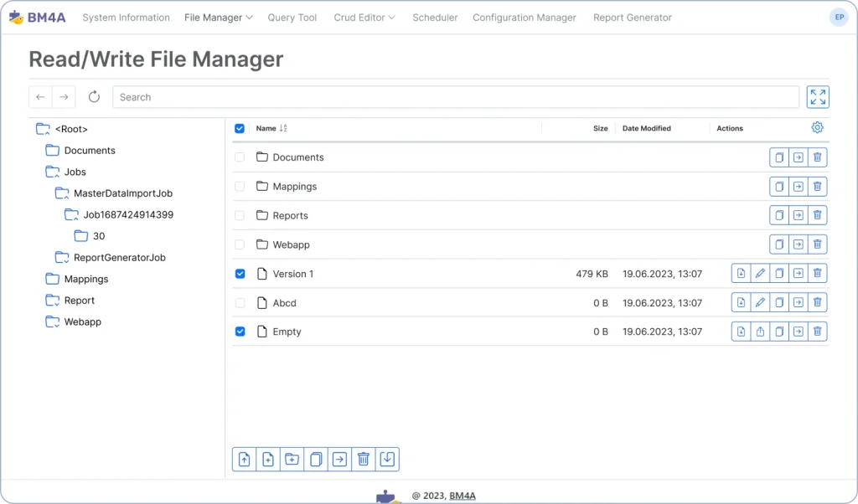Copy the Empty file

point(779,332)
